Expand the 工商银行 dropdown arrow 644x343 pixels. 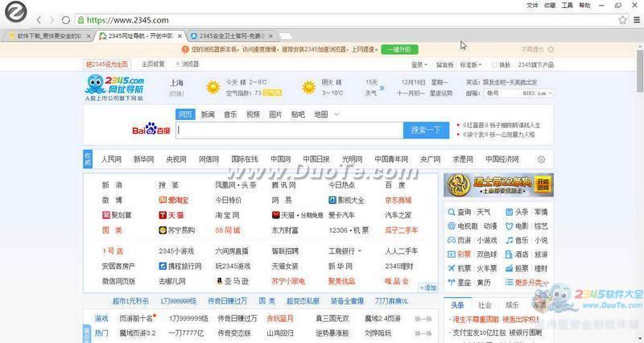click(359, 251)
